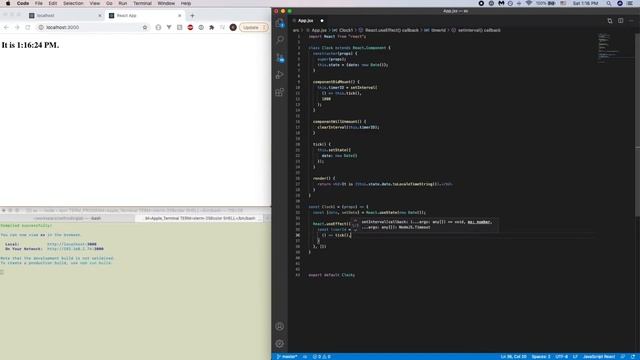Click the Update button in Chrome toolbar
Image resolution: width=640 pixels, height=360 pixels.
[x=253, y=27]
